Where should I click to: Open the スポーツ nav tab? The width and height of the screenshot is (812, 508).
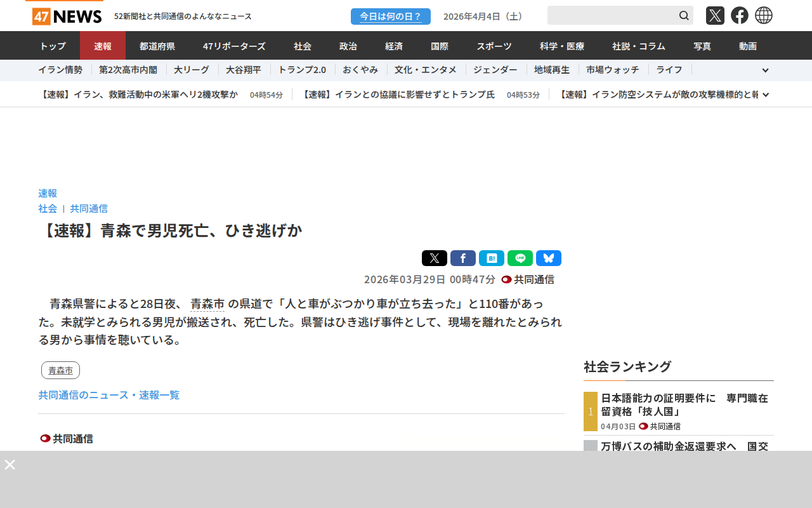(494, 46)
